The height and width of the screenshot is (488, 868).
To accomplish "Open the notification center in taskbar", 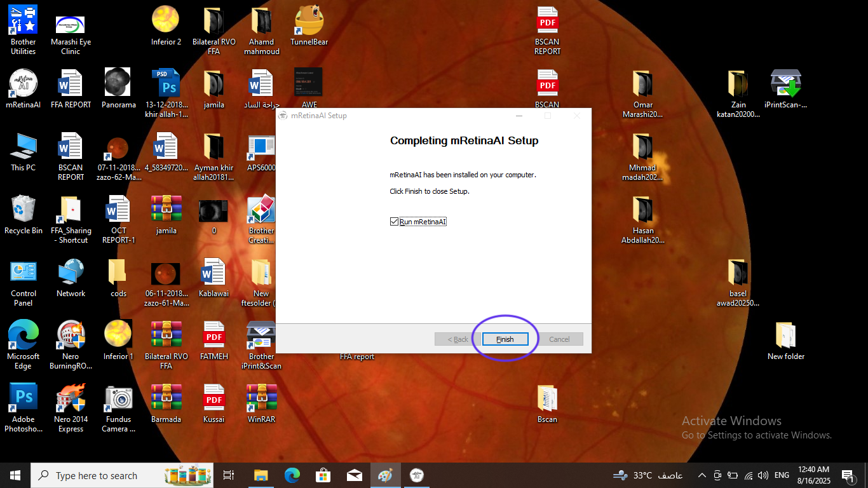I will (848, 475).
